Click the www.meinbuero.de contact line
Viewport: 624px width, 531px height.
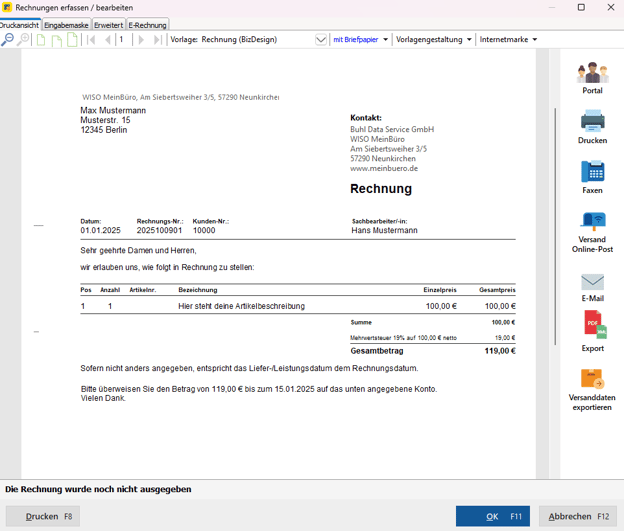(x=384, y=168)
